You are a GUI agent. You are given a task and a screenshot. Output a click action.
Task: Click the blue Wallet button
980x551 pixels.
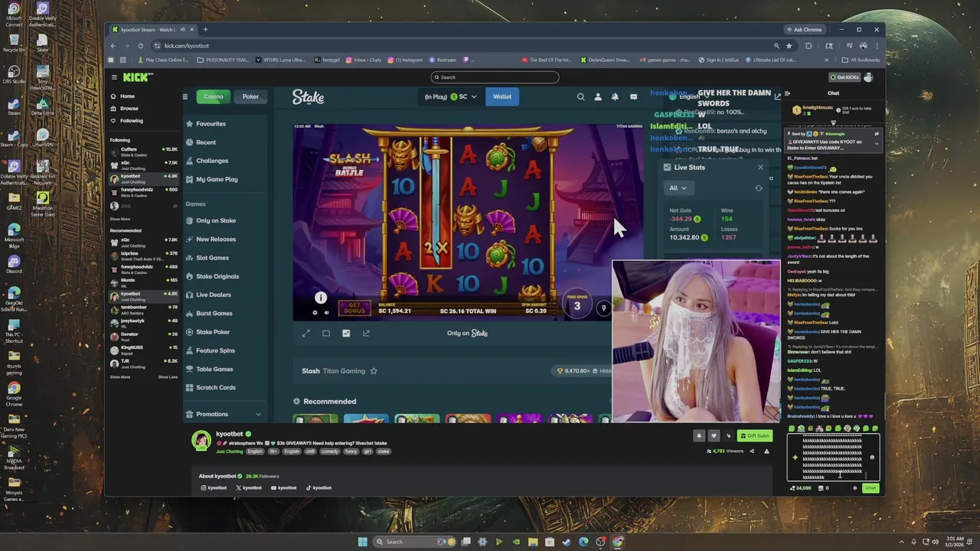click(502, 96)
